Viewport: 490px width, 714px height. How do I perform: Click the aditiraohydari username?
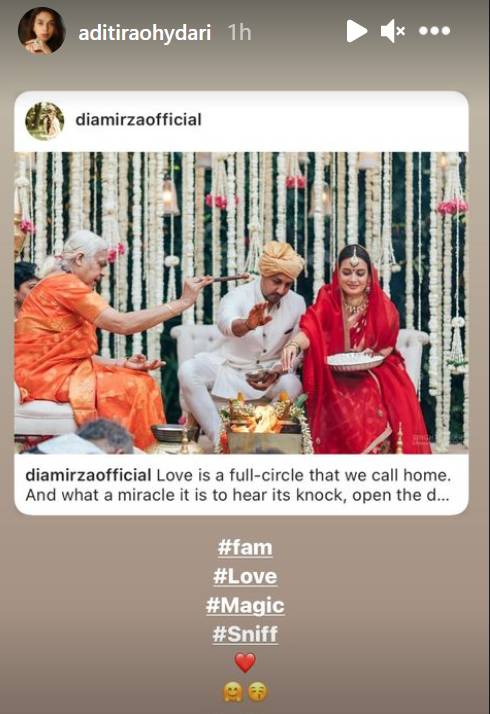(144, 33)
